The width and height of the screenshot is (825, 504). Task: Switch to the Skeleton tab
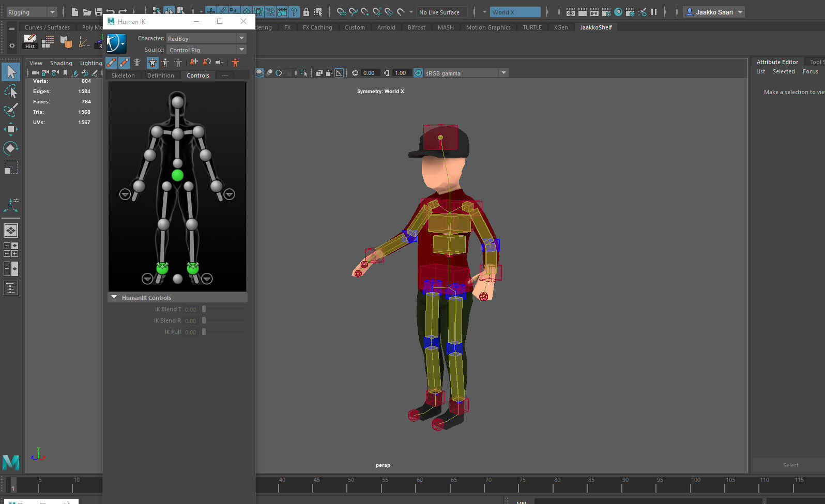pyautogui.click(x=123, y=75)
